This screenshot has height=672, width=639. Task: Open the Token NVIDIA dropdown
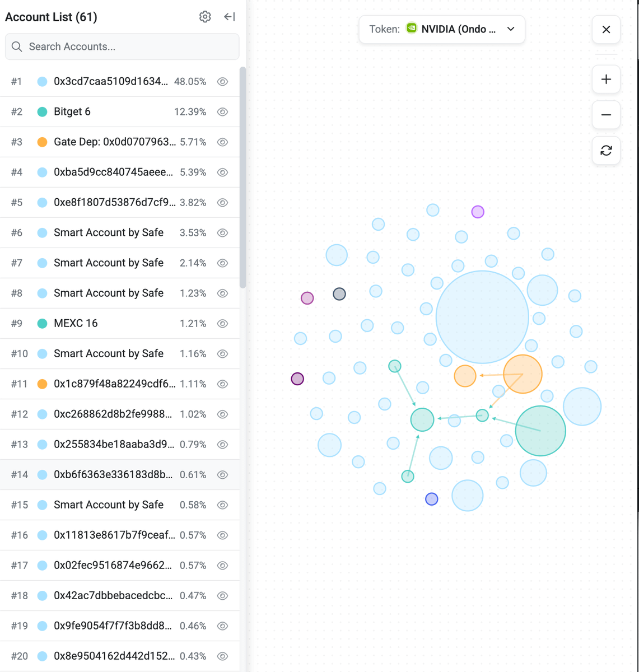click(x=442, y=29)
